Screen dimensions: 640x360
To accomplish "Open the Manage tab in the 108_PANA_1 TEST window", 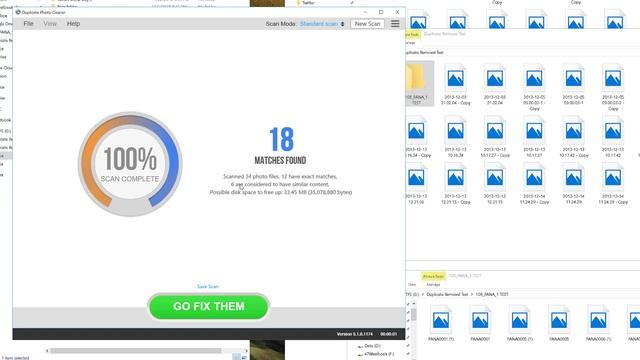I will 433,284.
